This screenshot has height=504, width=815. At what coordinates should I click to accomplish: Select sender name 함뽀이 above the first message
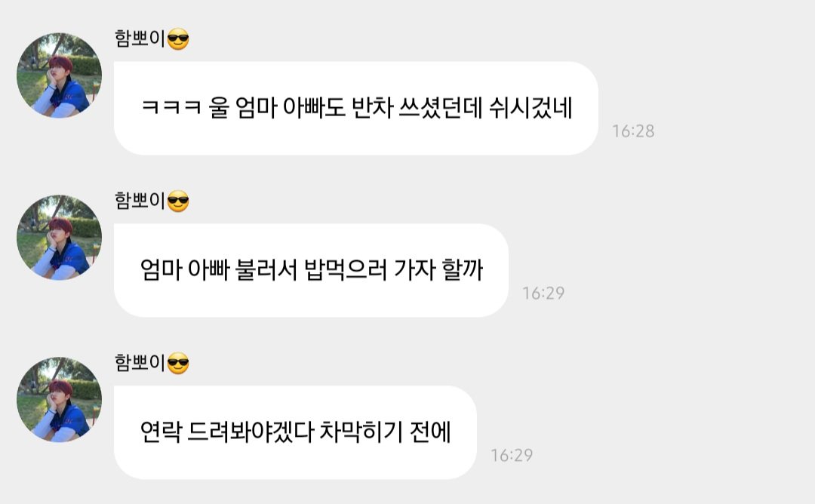click(x=140, y=39)
